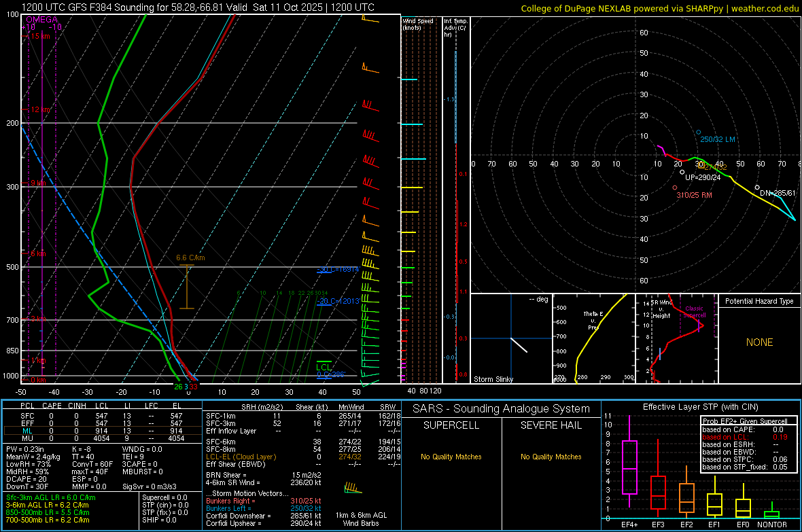Click the Corfidi Downshear vector row
This screenshot has height=532, width=802.
pyautogui.click(x=264, y=516)
